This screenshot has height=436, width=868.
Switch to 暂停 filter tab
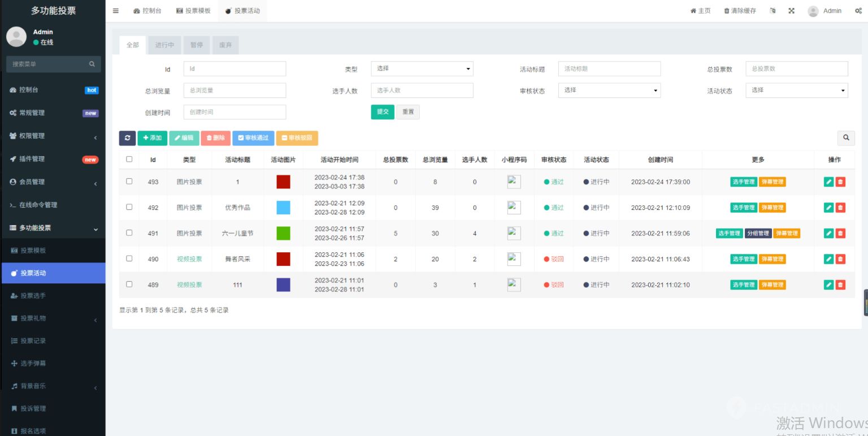[x=197, y=45]
